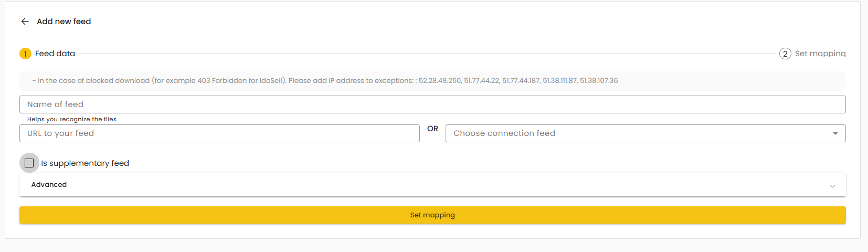
Task: Focus the URL to your feed field
Action: coord(219,133)
